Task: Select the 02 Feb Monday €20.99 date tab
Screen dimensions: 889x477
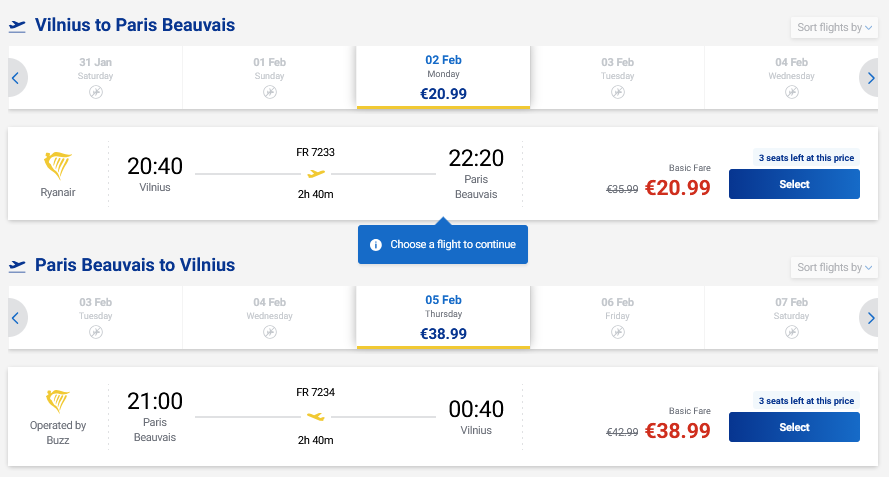Action: pyautogui.click(x=443, y=77)
